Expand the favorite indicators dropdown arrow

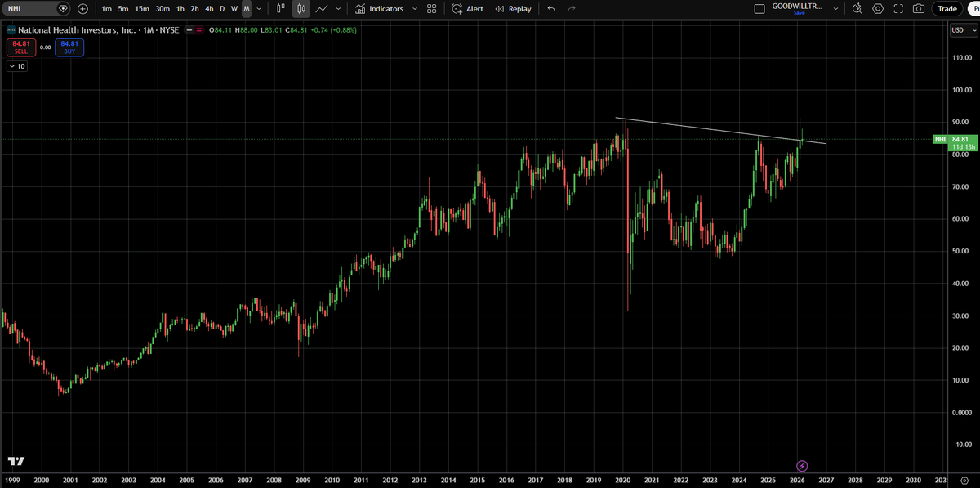[x=415, y=8]
